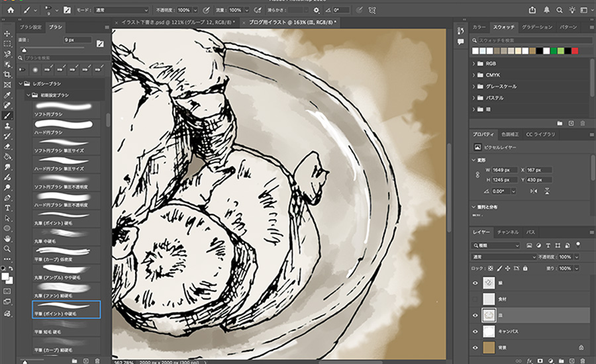This screenshot has height=364, width=596.
Task: Pick the red swatch in Swatches panel
Action: point(574,51)
